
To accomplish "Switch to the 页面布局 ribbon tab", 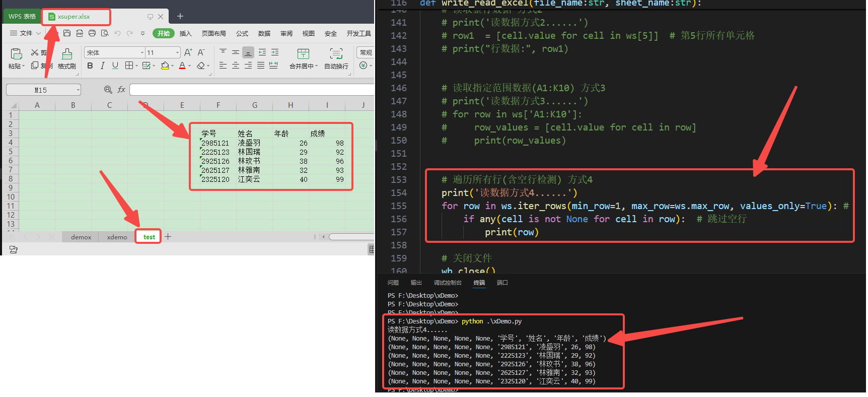I will (x=213, y=34).
